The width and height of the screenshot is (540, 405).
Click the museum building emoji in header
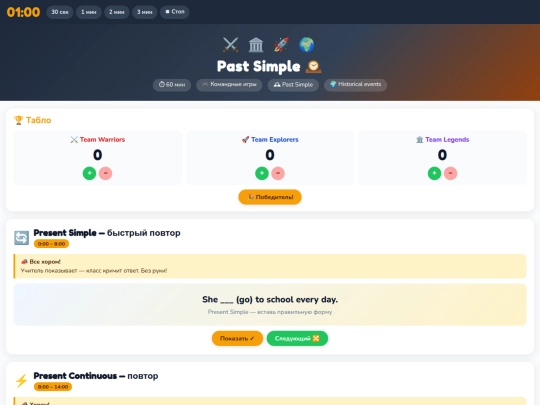coord(256,45)
